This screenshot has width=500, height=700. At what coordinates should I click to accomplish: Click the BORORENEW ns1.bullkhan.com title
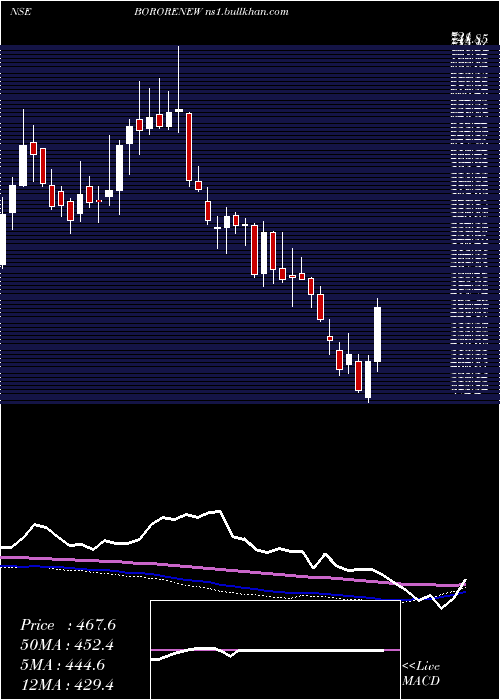coord(211,12)
